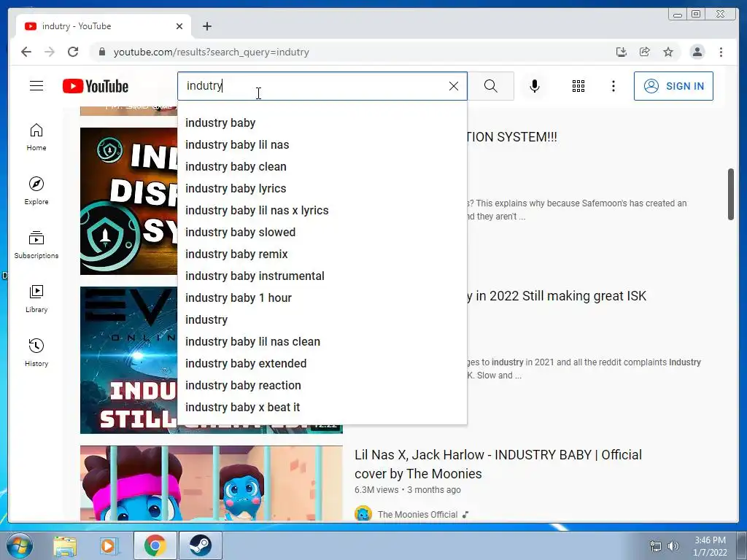Open History in sidebar
This screenshot has width=747, height=560.
(36, 352)
